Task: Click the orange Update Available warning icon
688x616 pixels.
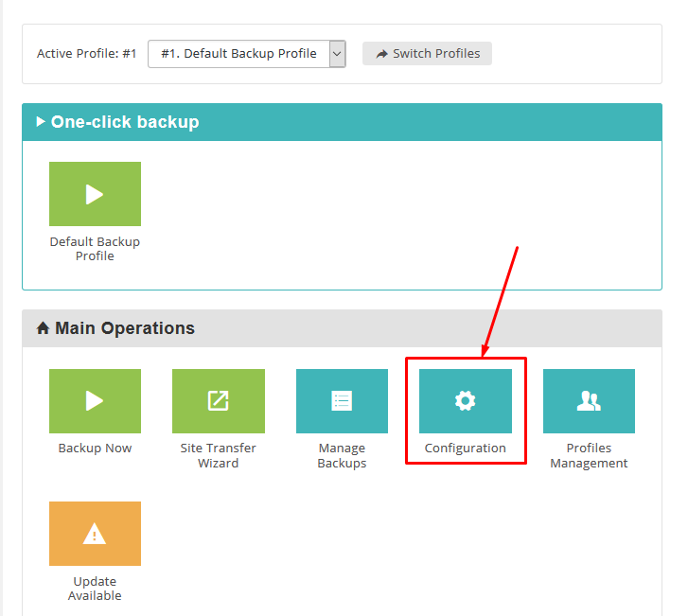Action: pyautogui.click(x=95, y=534)
